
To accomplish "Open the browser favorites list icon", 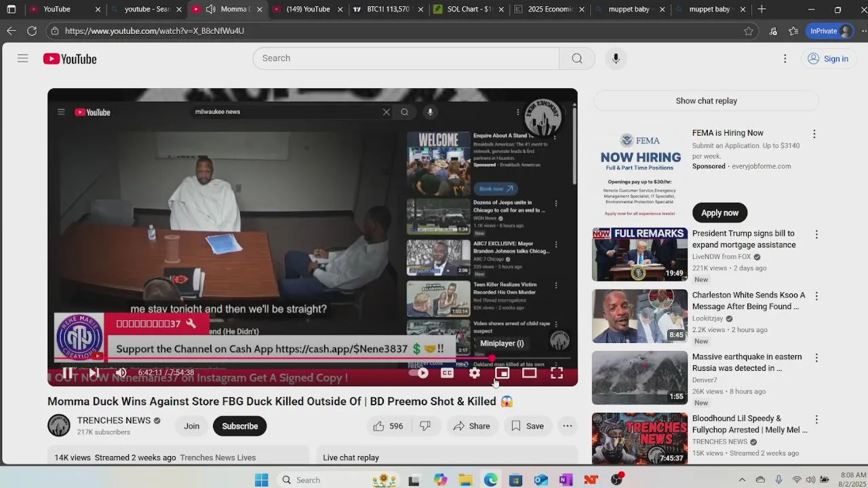I will point(793,30).
